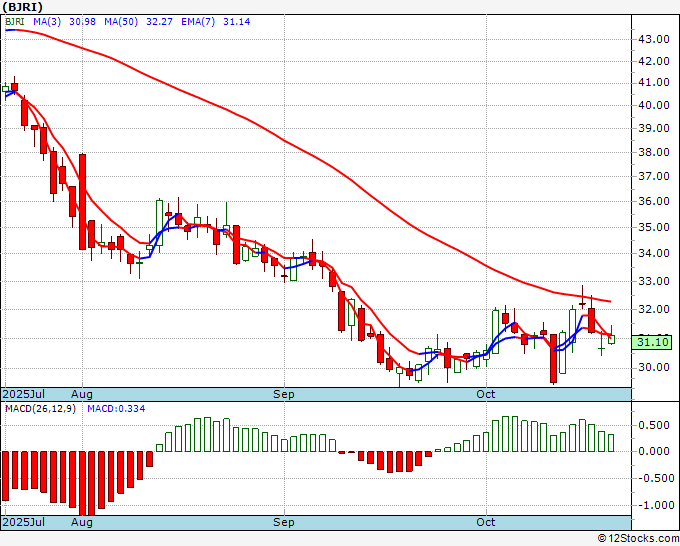
Task: Click 2025Jul on the price chart axis
Action: [x=24, y=394]
